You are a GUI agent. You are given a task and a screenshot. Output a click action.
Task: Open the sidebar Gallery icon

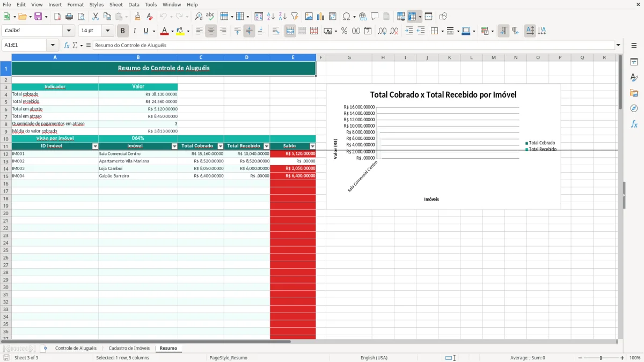[x=634, y=93]
